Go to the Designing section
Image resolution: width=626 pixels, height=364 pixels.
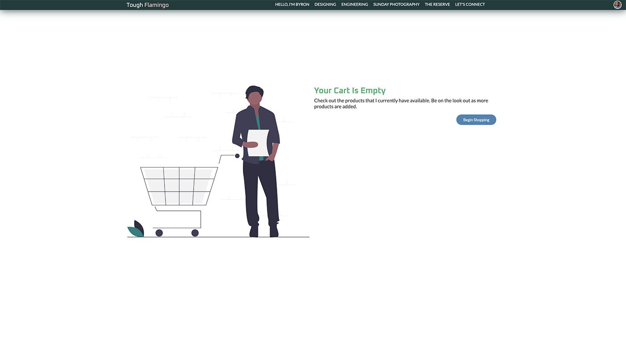(325, 4)
